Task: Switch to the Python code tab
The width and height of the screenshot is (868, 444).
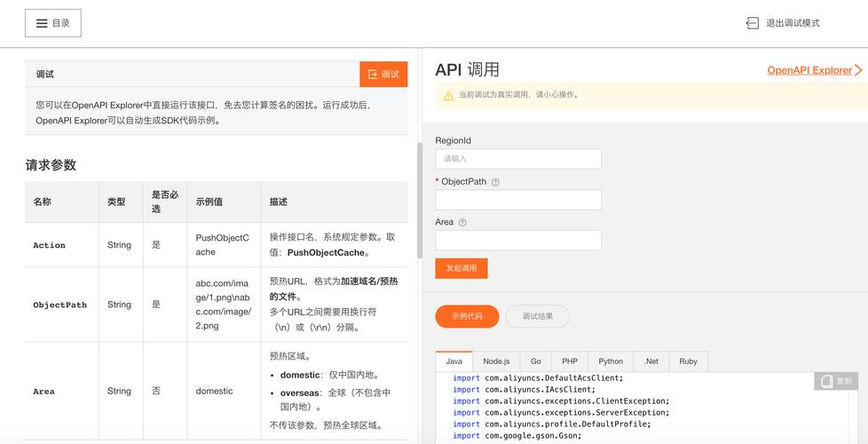Action: 610,361
